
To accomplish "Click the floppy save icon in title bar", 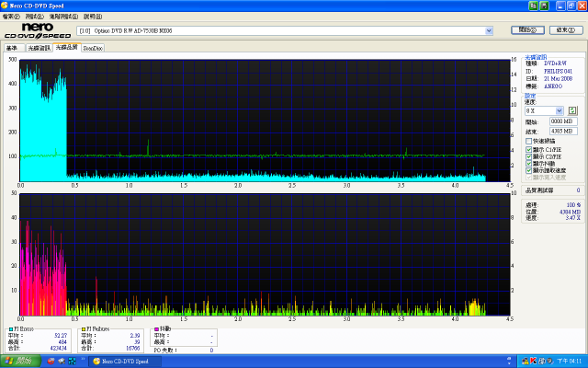I will pyautogui.click(x=544, y=6).
